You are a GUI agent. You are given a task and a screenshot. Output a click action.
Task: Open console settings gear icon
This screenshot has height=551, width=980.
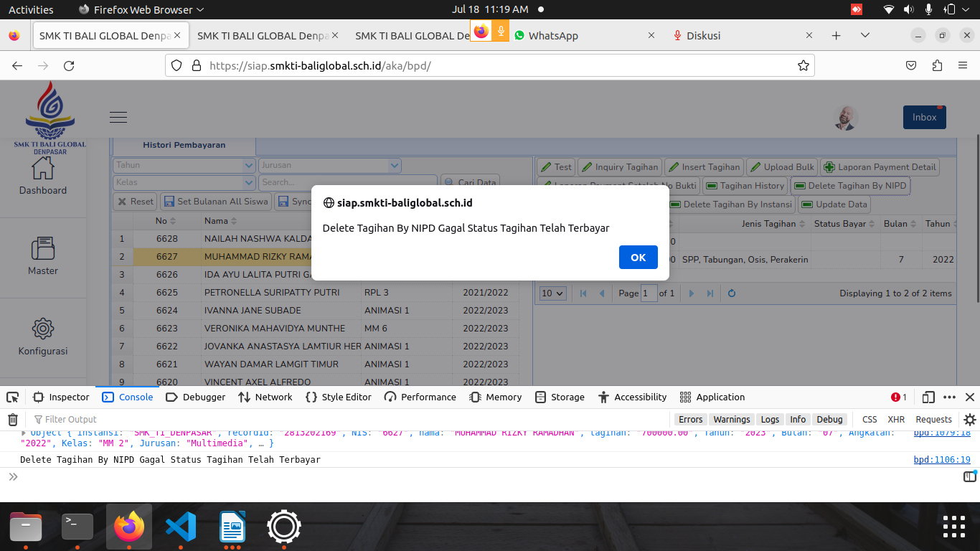tap(970, 420)
